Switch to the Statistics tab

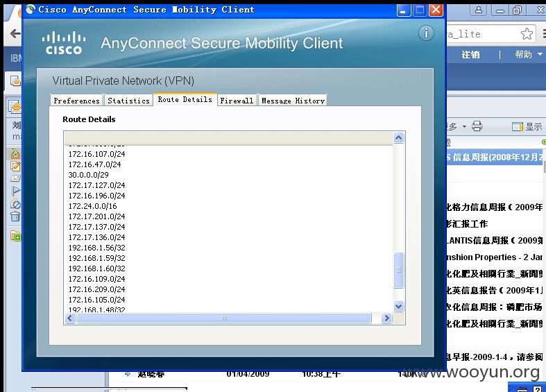pyautogui.click(x=128, y=101)
